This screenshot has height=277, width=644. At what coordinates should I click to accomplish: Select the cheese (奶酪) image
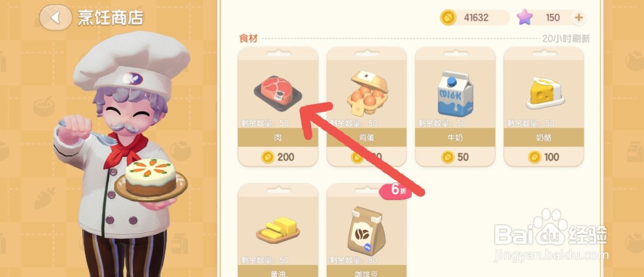(x=545, y=93)
